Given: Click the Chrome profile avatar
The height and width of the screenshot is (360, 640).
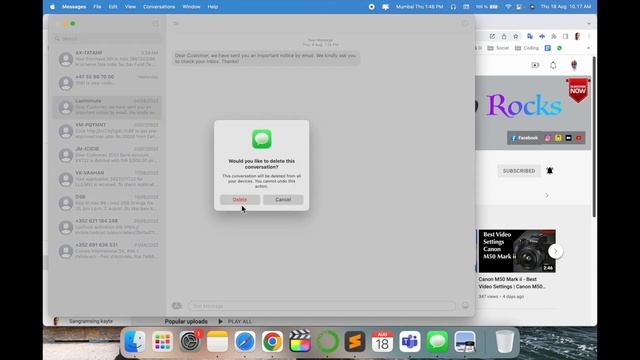Looking at the screenshot, I should (x=577, y=36).
